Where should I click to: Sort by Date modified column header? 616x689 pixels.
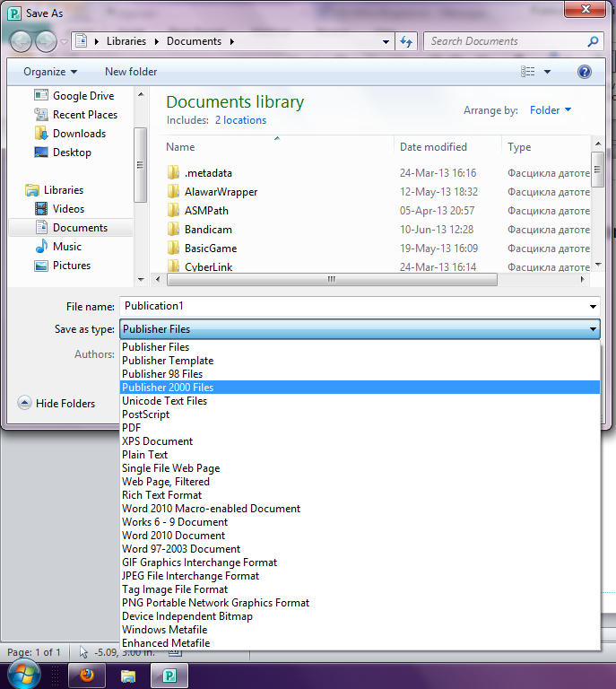click(447, 147)
